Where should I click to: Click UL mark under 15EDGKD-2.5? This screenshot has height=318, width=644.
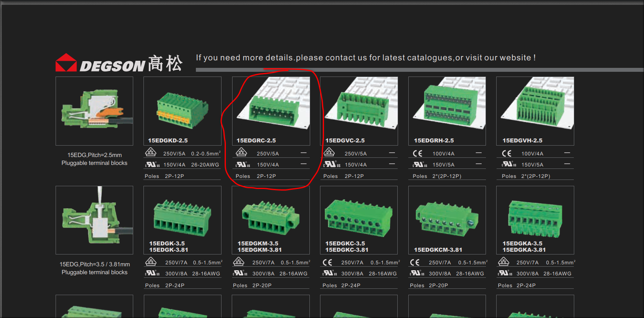click(153, 165)
